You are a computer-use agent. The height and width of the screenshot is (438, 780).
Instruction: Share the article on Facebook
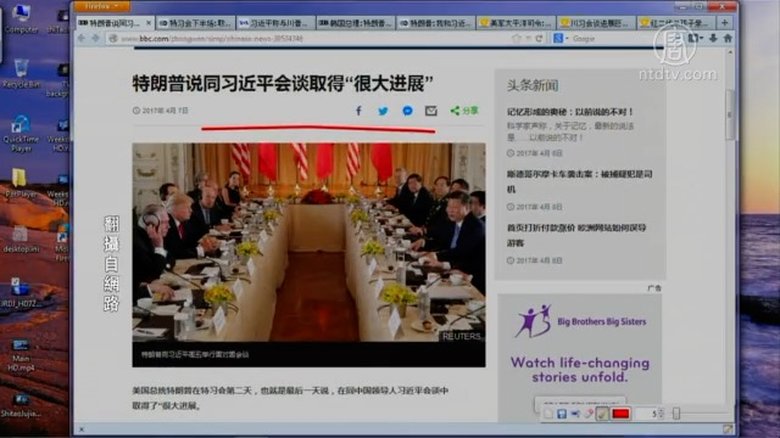pos(359,111)
